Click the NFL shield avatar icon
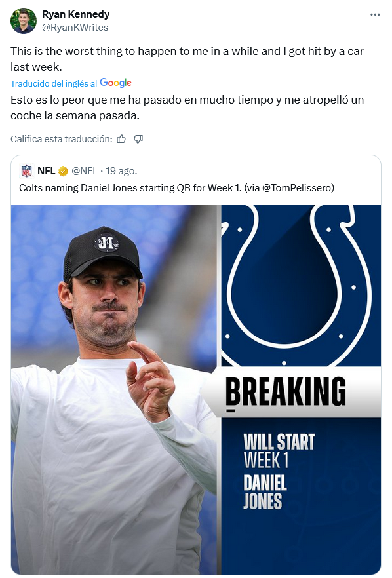The height and width of the screenshot is (578, 392). coord(27,171)
